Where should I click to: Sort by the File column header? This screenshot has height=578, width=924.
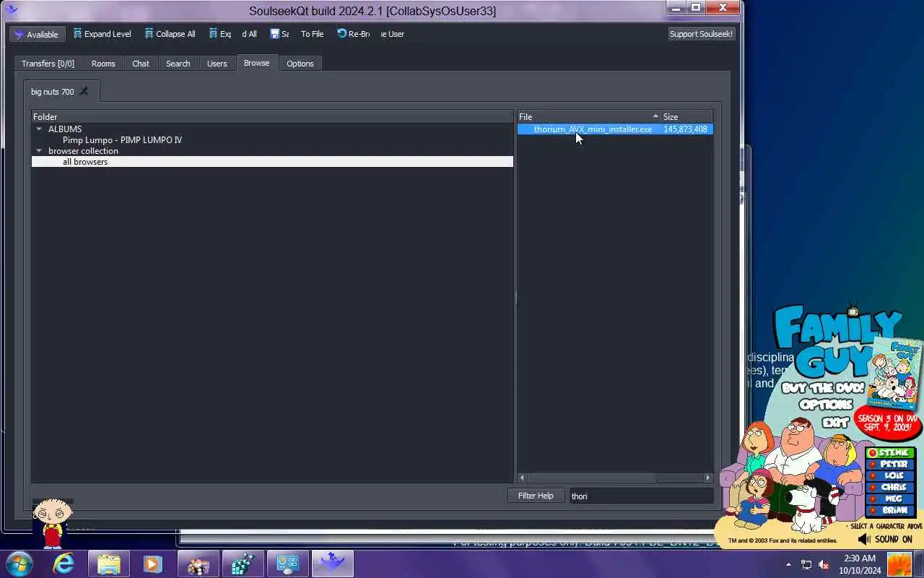pos(589,117)
